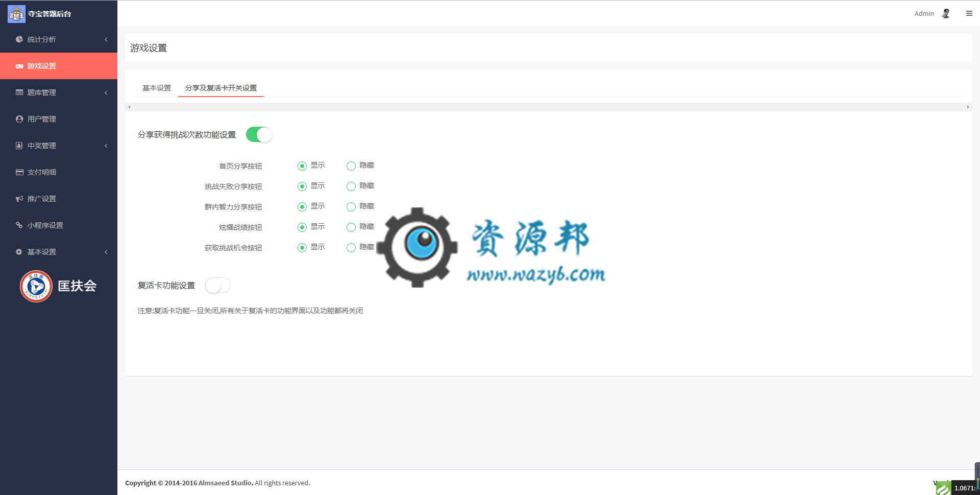This screenshot has height=495, width=980.
Task: Open 题库管理 menu item
Action: pos(59,92)
